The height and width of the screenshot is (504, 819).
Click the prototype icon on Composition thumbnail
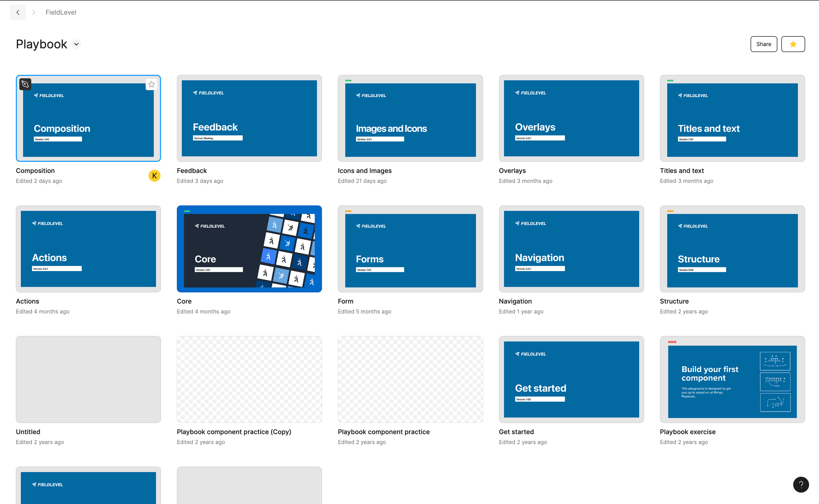pyautogui.click(x=25, y=84)
